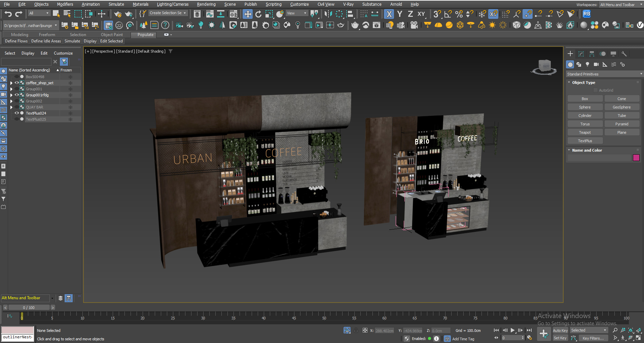Open the Modify command panel tab
The width and height of the screenshot is (644, 343).
point(581,54)
